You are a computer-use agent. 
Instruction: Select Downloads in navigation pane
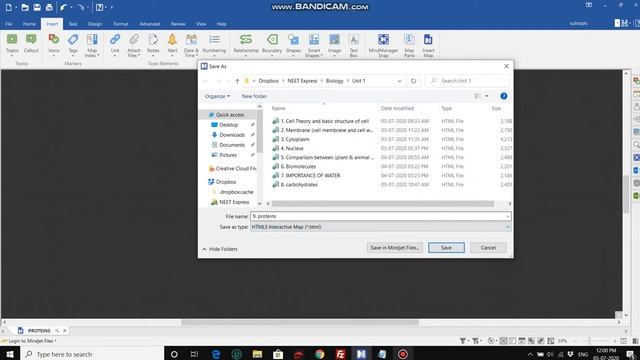tap(232, 135)
